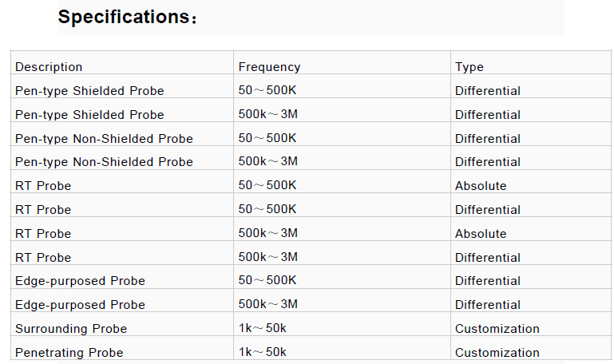Viewport: 614px width, 364px height.
Task: Select the first Edge-purposed Probe cell
Action: (80, 281)
